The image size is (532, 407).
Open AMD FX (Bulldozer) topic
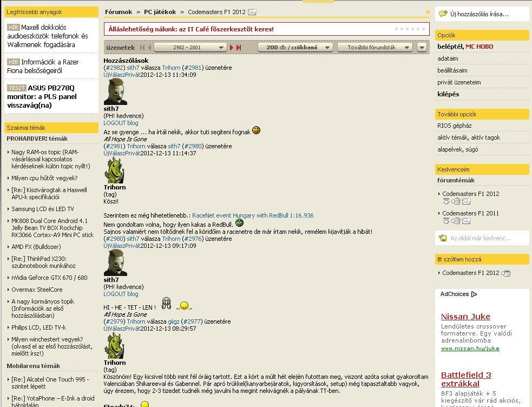[36, 247]
